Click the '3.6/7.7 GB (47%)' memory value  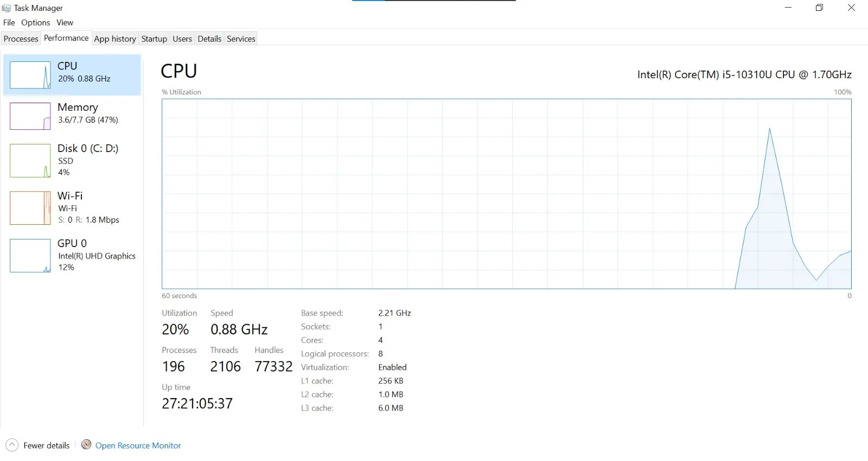pyautogui.click(x=88, y=119)
